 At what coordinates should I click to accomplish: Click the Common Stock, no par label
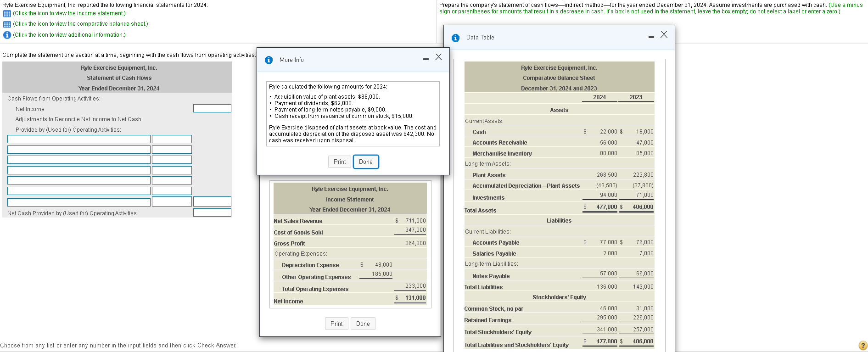494,309
